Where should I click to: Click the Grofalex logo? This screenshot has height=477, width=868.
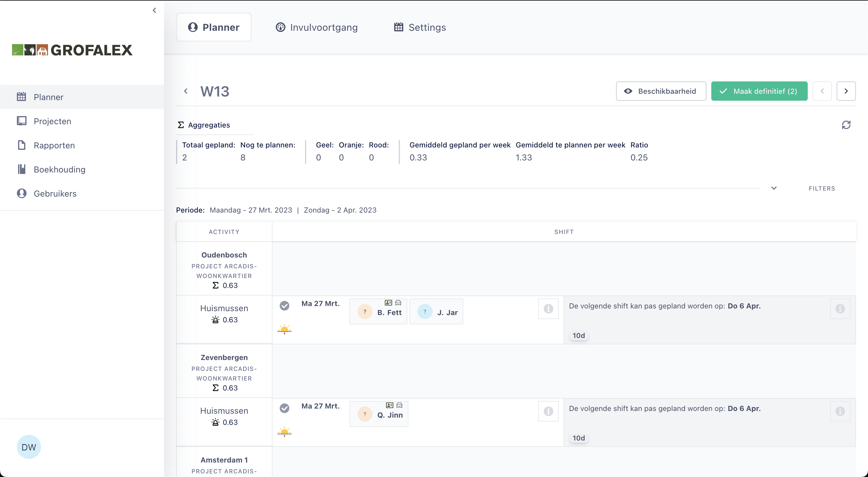[x=72, y=50]
